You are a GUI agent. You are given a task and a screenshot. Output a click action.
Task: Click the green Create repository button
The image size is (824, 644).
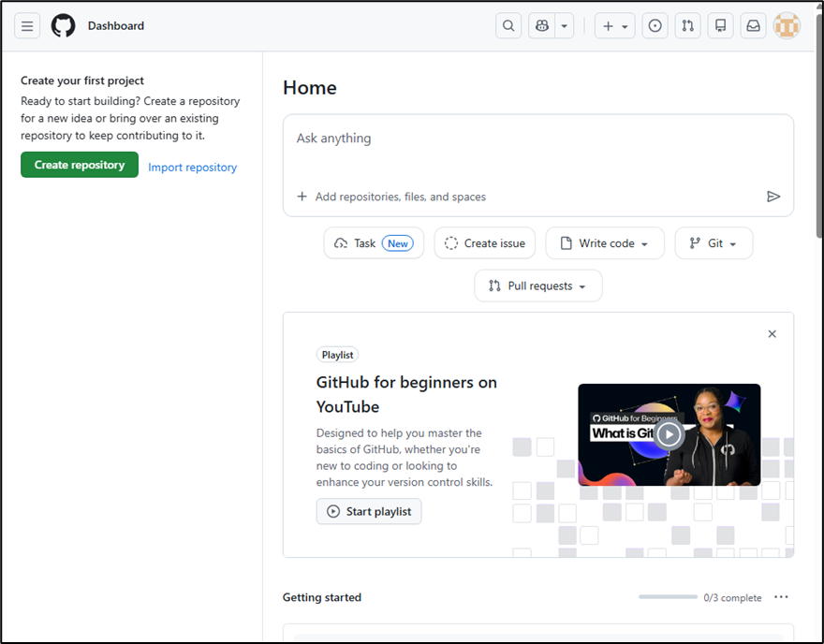tap(80, 165)
